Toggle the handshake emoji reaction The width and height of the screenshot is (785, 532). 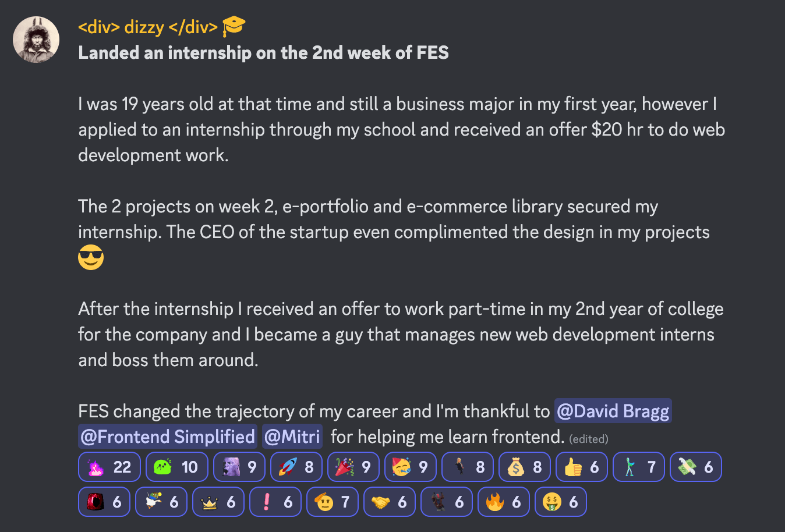click(390, 501)
